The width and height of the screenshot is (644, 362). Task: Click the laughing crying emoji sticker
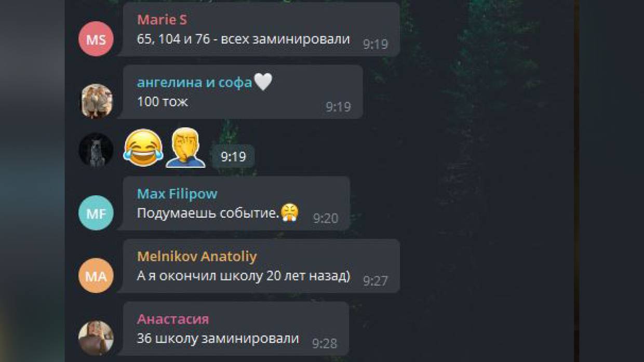click(143, 148)
